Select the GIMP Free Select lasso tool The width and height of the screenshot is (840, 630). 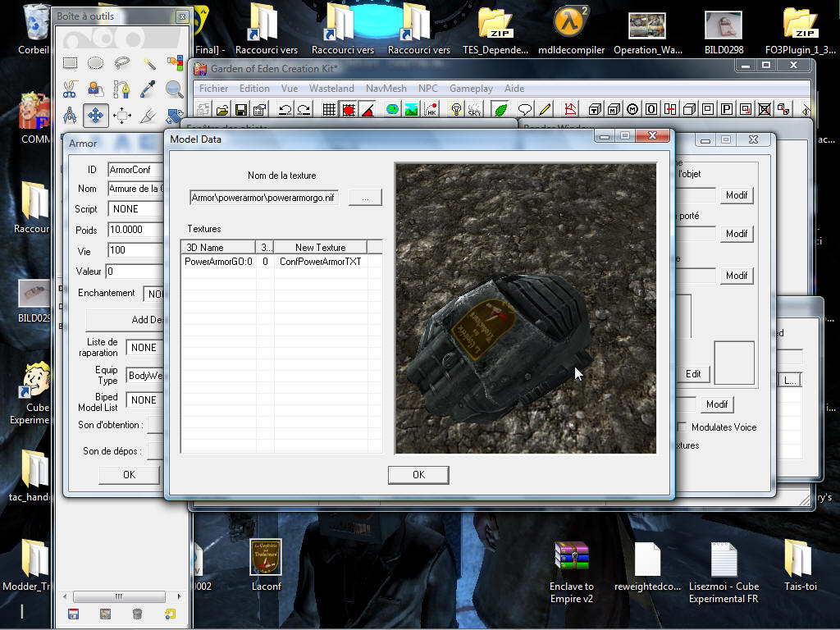pos(122,63)
